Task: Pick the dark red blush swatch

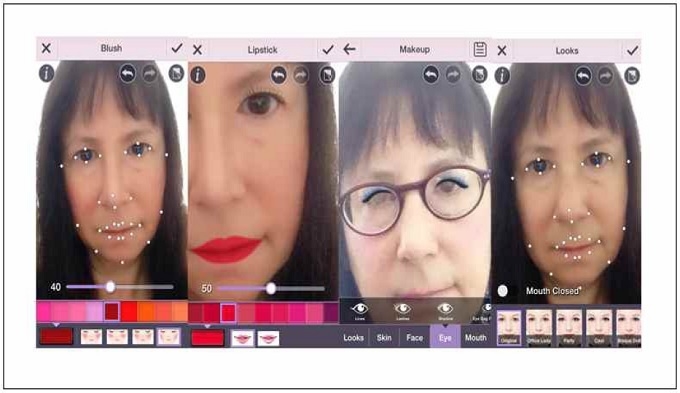Action: pos(112,311)
